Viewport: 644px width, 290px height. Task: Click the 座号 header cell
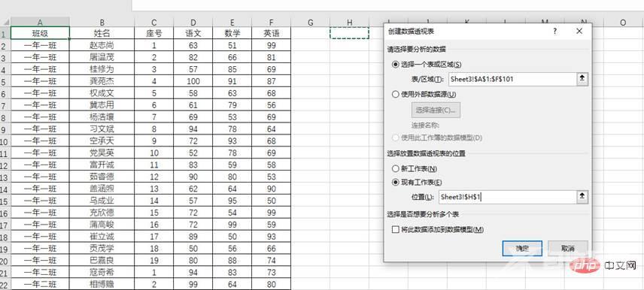click(154, 33)
